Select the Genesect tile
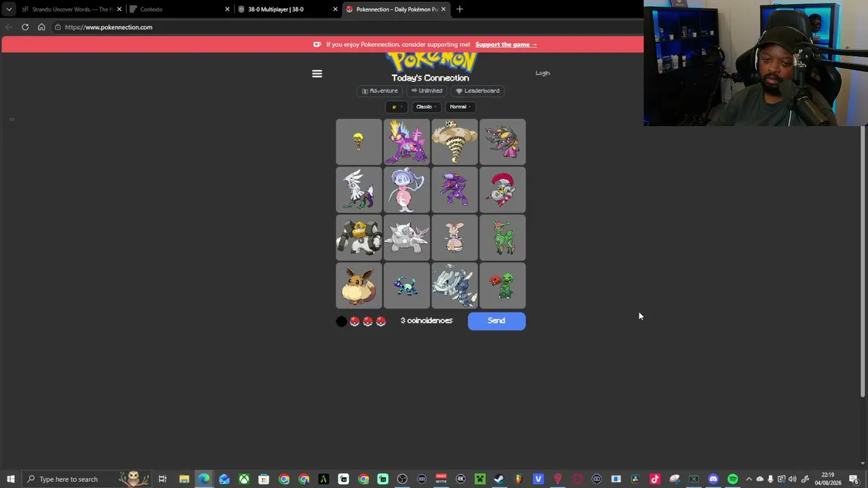The width and height of the screenshot is (868, 488). pos(454,190)
